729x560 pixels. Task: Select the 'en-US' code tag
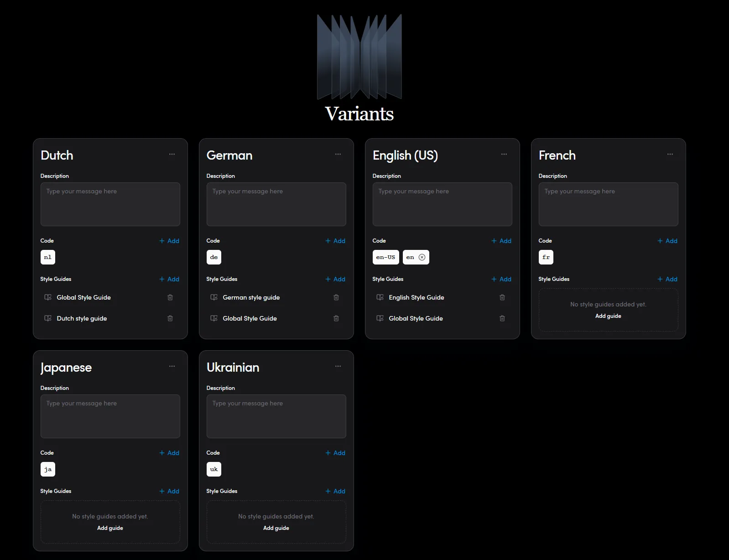386,257
